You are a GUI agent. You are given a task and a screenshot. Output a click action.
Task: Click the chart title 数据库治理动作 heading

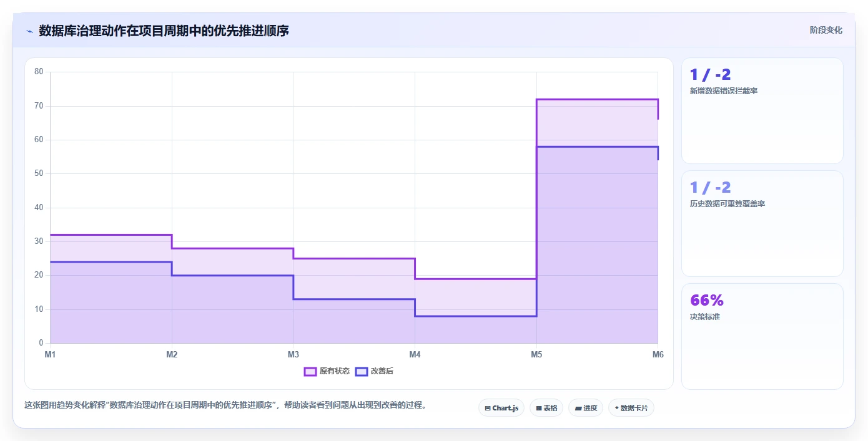[164, 31]
